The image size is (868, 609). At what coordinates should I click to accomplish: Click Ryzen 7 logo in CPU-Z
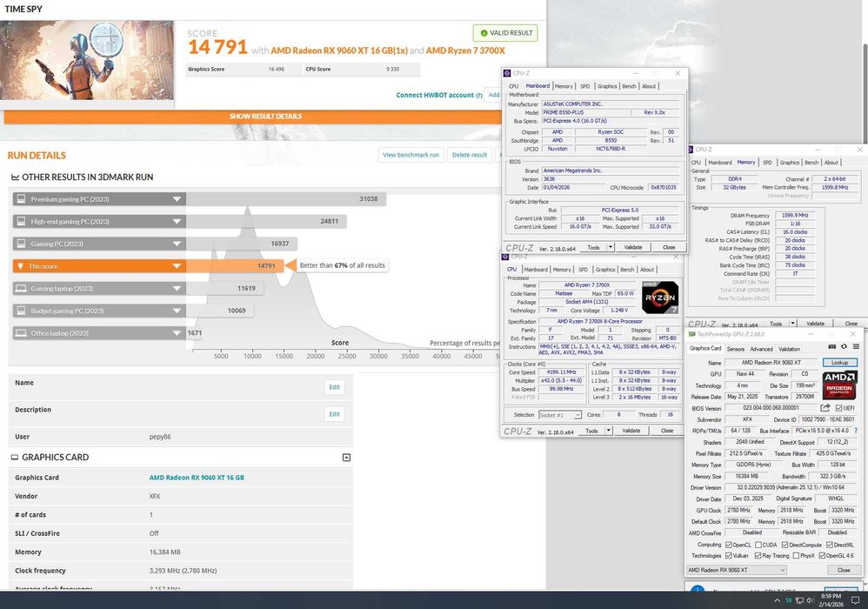click(660, 298)
